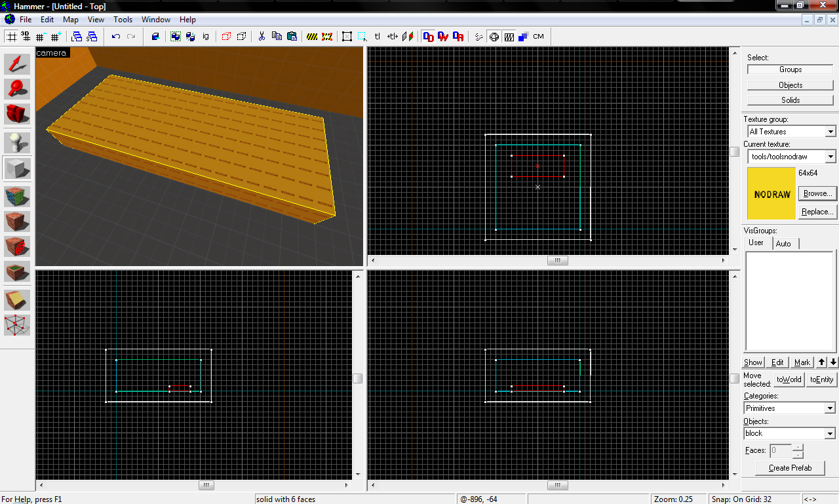Expand the Texture group dropdown
Viewport: 839px width, 504px height.
830,132
